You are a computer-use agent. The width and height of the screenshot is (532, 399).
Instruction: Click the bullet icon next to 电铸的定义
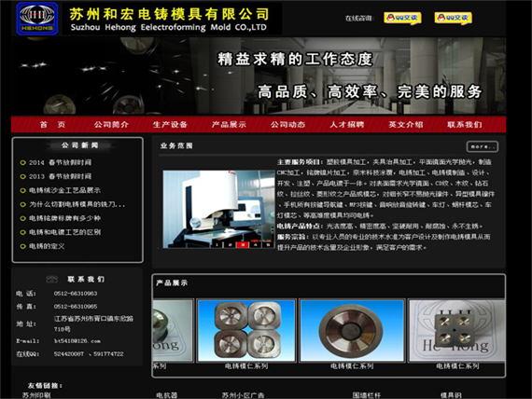[x=22, y=246]
